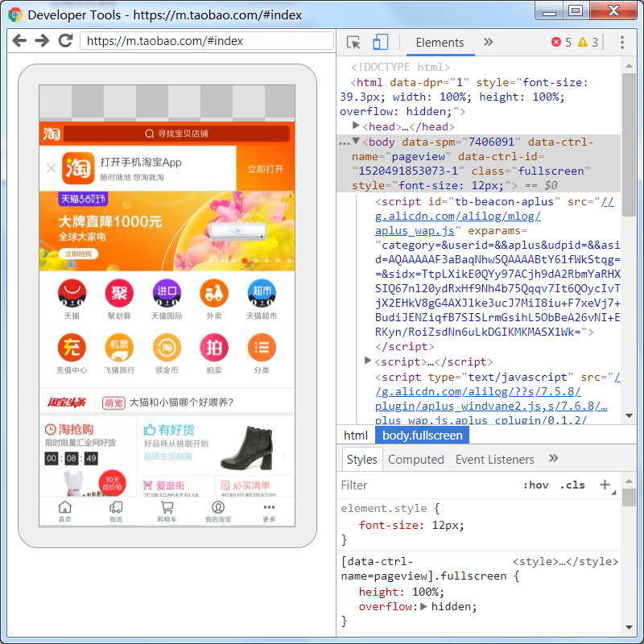This screenshot has height=644, width=644.
Task: Click the body node ellipsis actions
Action: [x=344, y=142]
